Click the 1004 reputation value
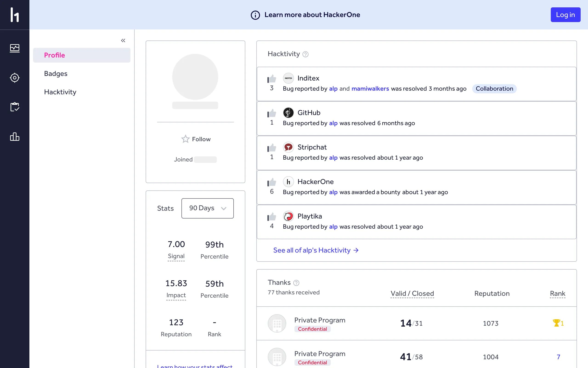588x368 pixels. click(490, 357)
